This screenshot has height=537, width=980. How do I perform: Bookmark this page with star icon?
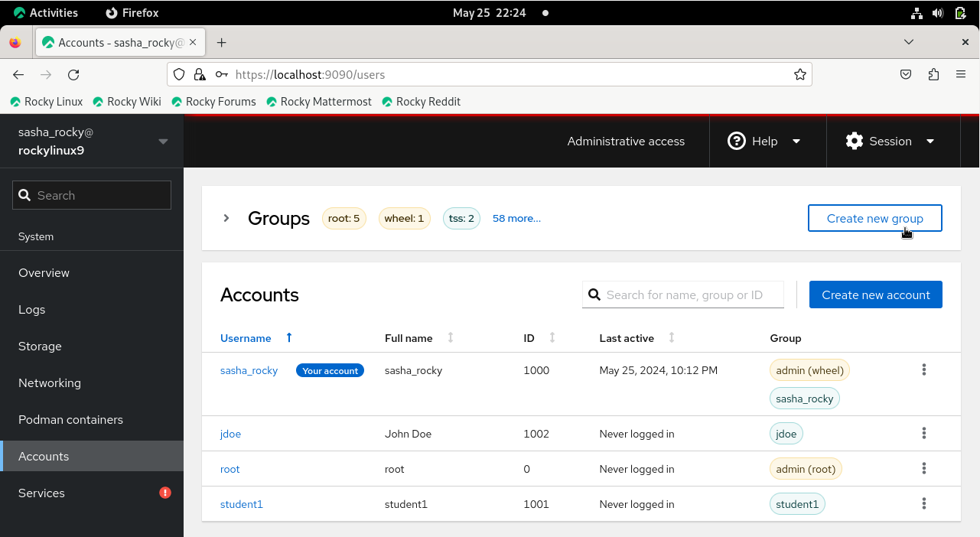click(799, 74)
